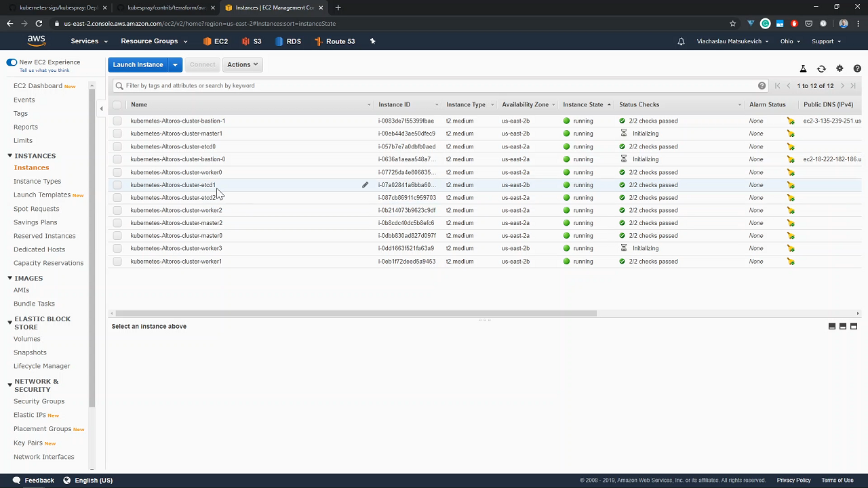Open Key Pairs in sidebar

click(x=28, y=443)
